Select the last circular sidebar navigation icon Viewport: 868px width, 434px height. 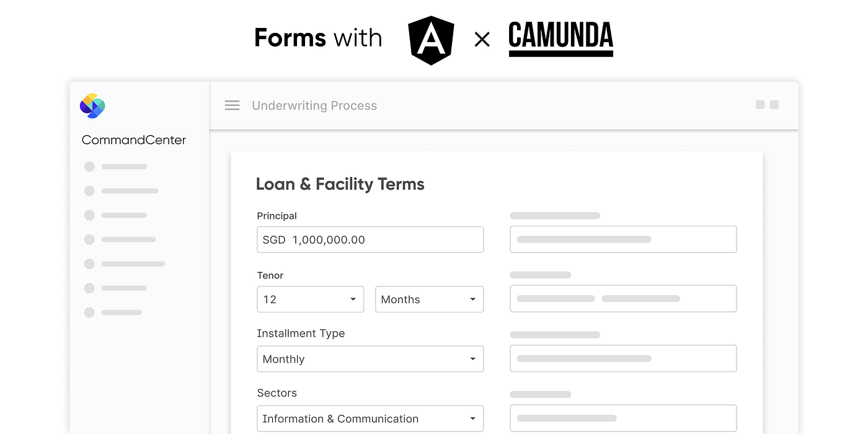click(x=89, y=312)
